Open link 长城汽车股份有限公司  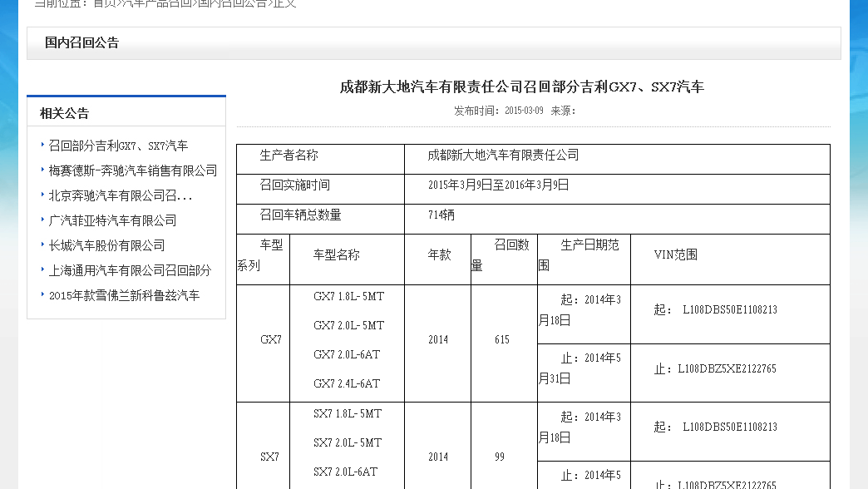click(x=107, y=245)
